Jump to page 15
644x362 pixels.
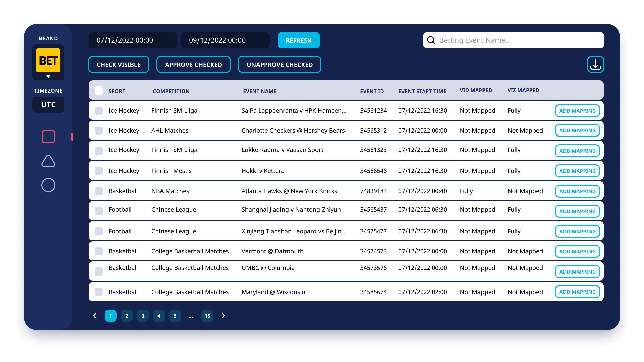click(207, 316)
